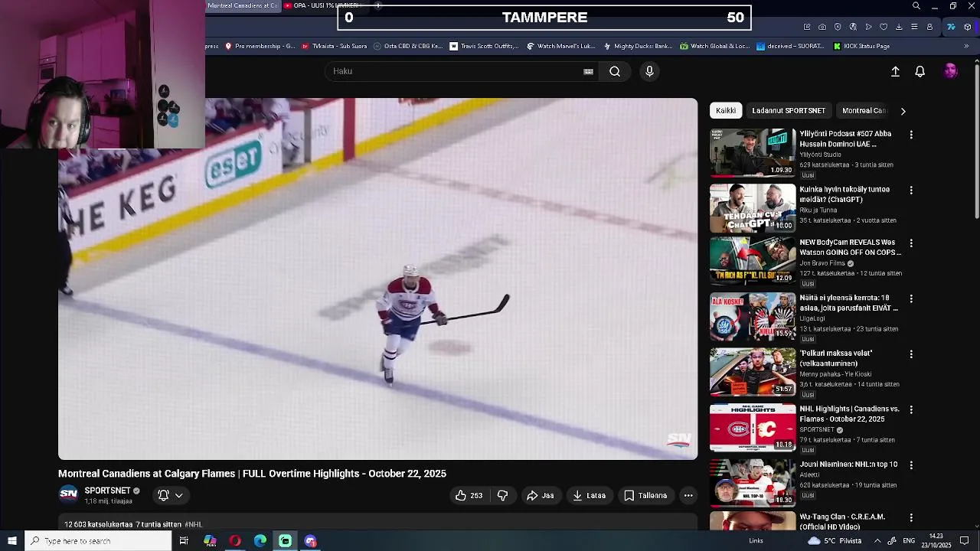Click the YouTube upload arrow icon
This screenshot has height=551, width=980.
tap(895, 71)
